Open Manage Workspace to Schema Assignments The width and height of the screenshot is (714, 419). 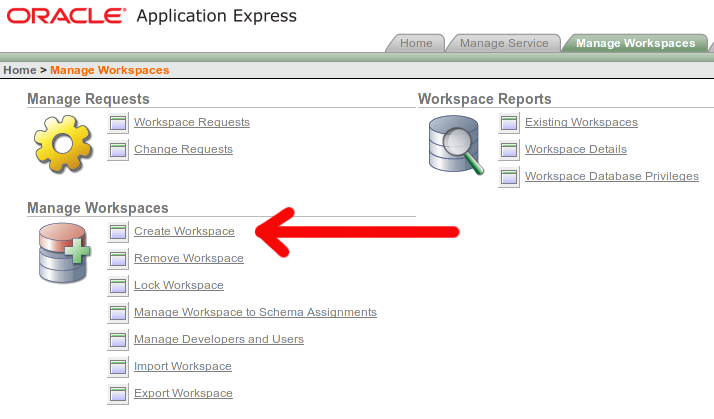pyautogui.click(x=255, y=312)
